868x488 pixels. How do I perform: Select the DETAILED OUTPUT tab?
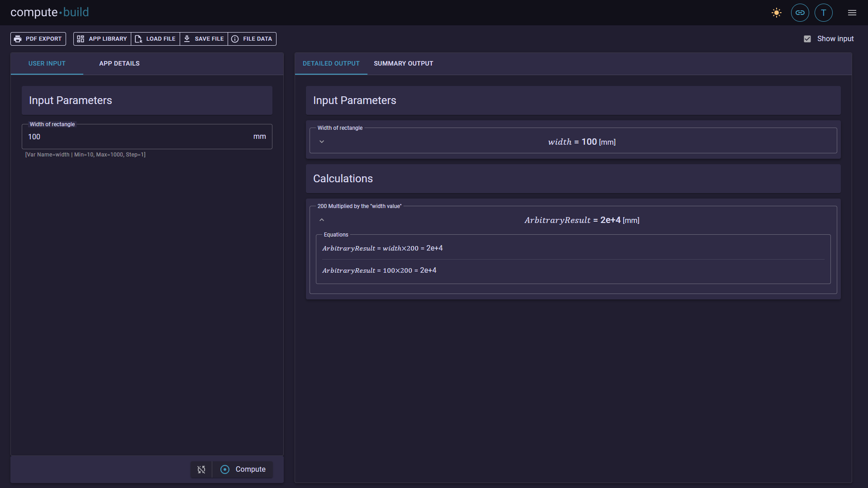[331, 63]
